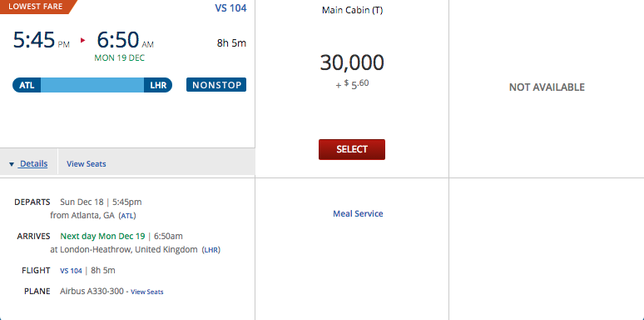Click the Main Cabin (T) label

352,10
